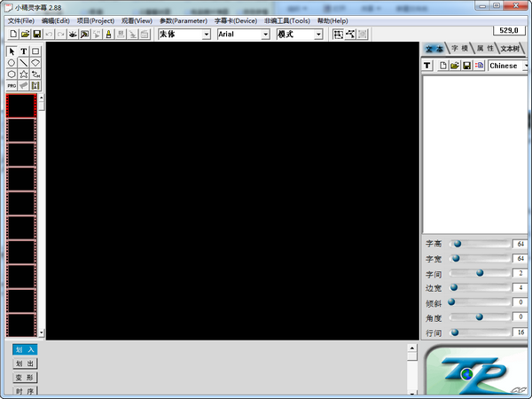
Task: Click the Redo arrow icon
Action: coord(60,34)
